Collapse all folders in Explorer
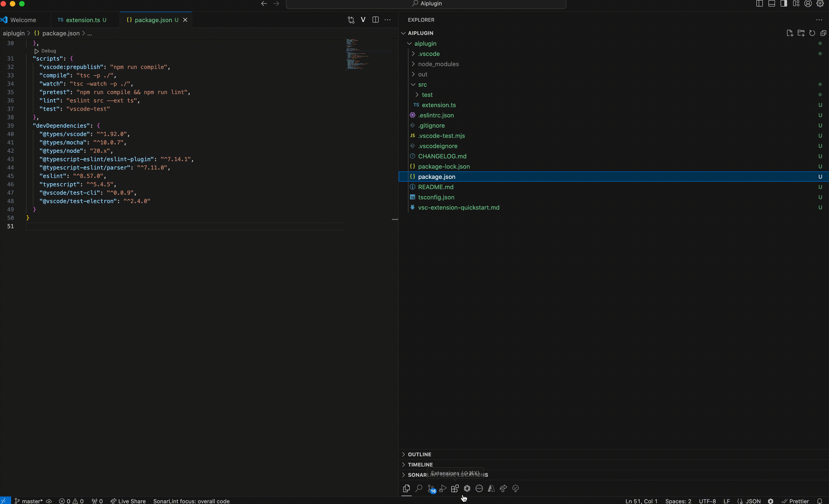 pyautogui.click(x=823, y=33)
